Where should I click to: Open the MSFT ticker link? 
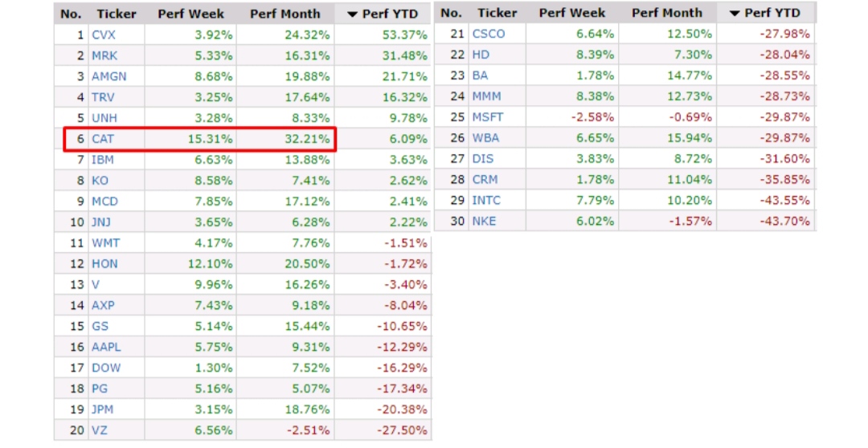(x=488, y=117)
